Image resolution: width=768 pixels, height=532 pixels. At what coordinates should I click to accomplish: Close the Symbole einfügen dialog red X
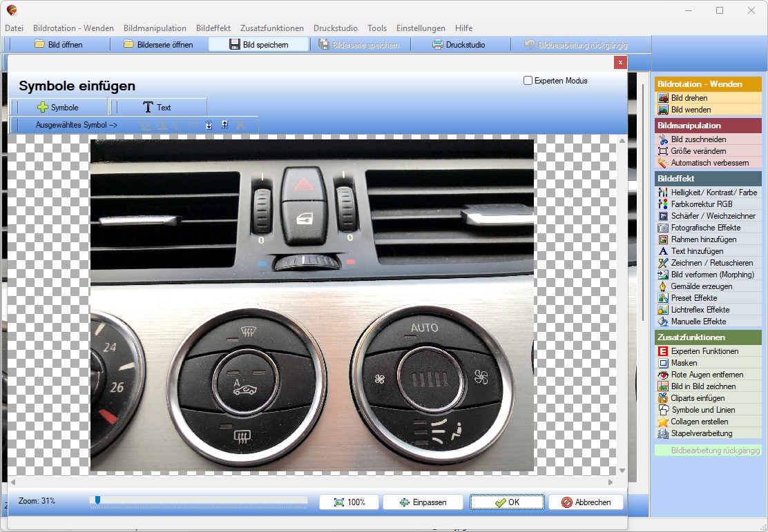620,62
